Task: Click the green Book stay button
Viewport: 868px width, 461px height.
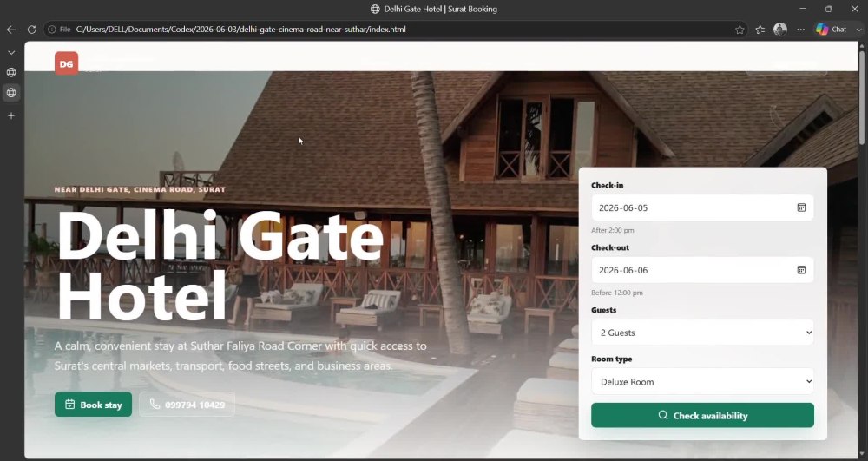Action: [x=93, y=405]
